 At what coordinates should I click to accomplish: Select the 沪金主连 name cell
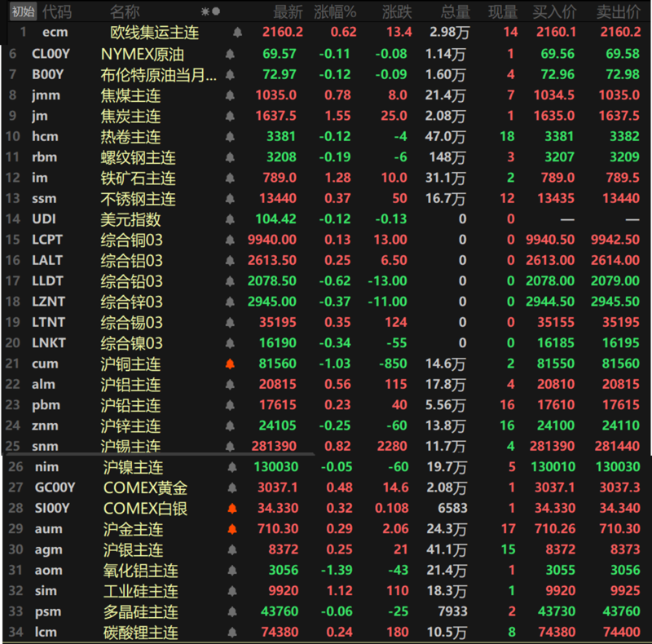click(133, 529)
